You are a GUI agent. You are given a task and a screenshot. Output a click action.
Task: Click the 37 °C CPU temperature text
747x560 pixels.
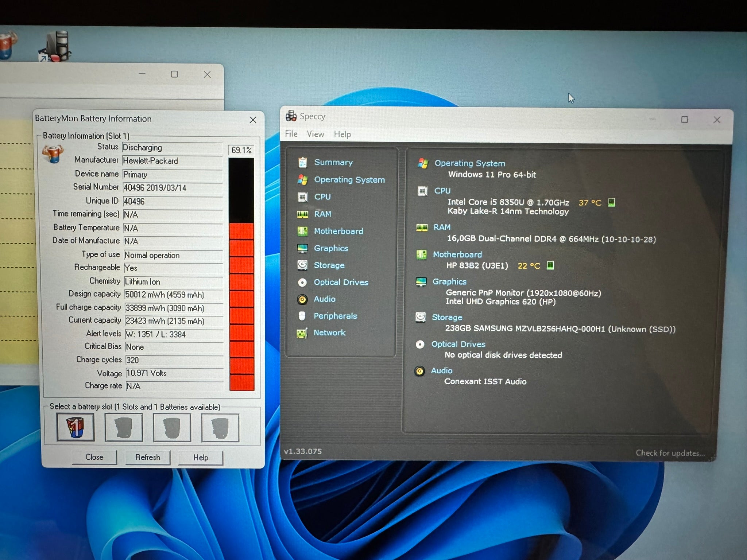pyautogui.click(x=590, y=203)
